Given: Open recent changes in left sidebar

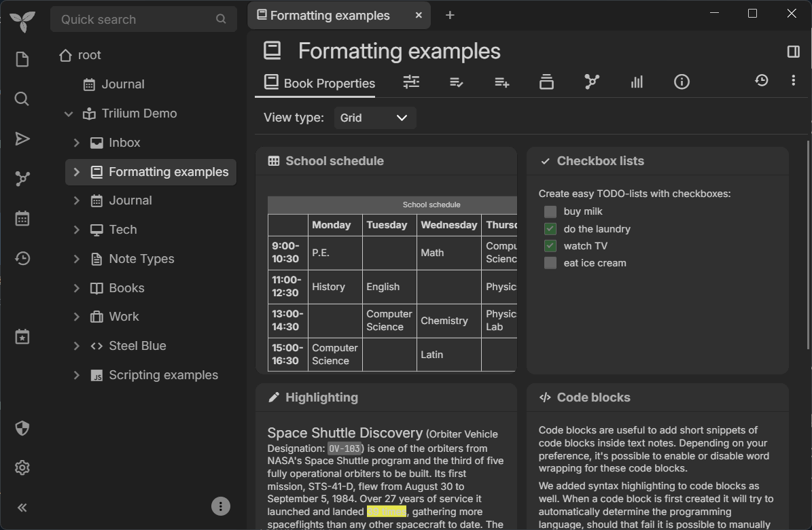Looking at the screenshot, I should (x=22, y=258).
